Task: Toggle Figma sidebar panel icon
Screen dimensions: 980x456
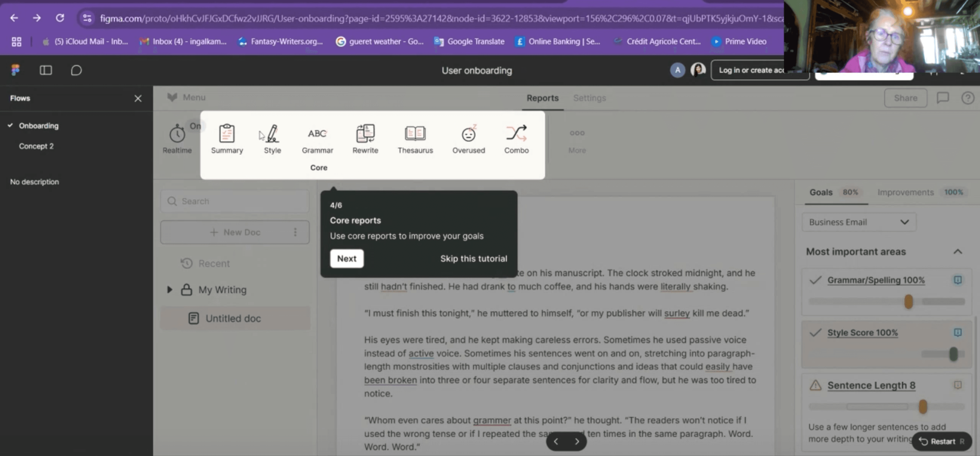Action: pos(46,70)
